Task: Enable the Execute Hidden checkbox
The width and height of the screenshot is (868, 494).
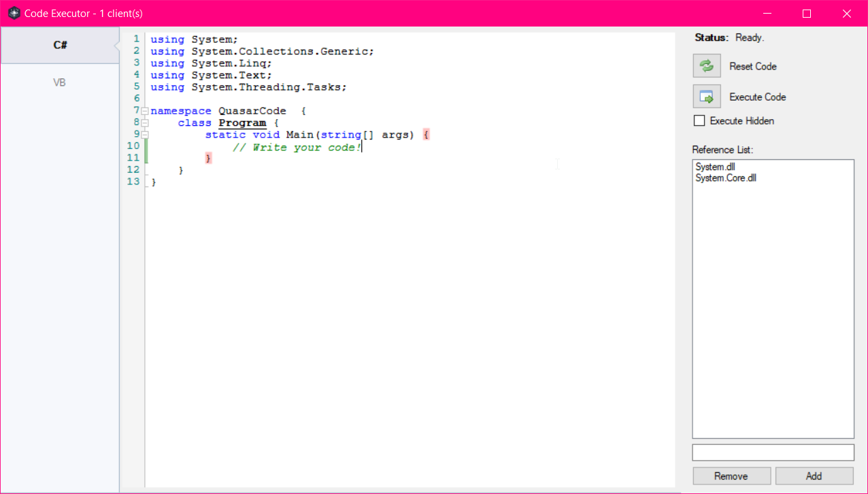Action: click(x=699, y=121)
